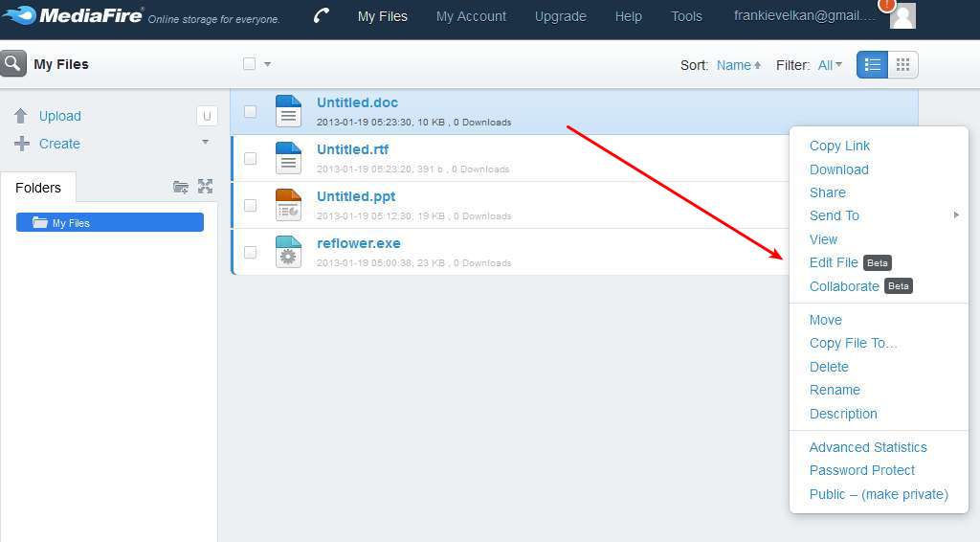The image size is (980, 542).
Task: Click the Create link
Action: point(59,144)
